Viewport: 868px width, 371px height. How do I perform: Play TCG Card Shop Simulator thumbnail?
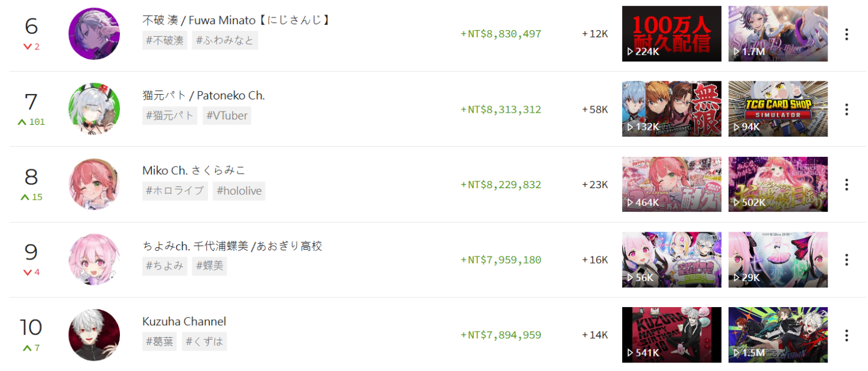[778, 109]
